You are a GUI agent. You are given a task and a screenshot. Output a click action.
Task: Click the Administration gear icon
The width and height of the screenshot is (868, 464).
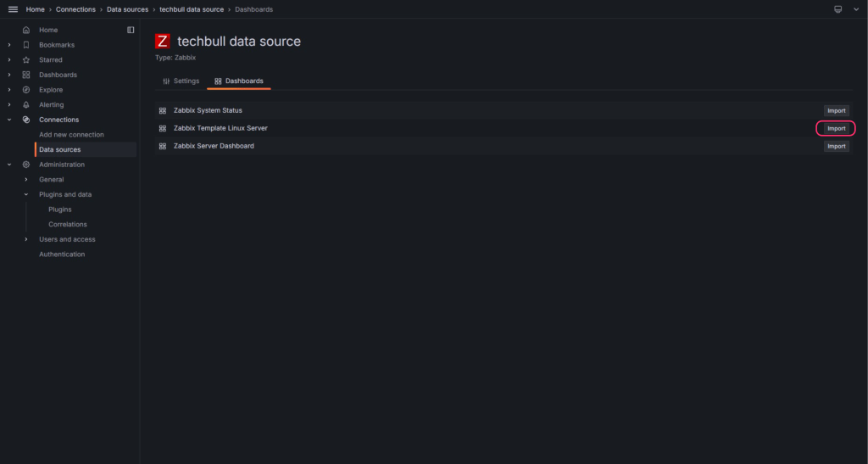tap(25, 165)
